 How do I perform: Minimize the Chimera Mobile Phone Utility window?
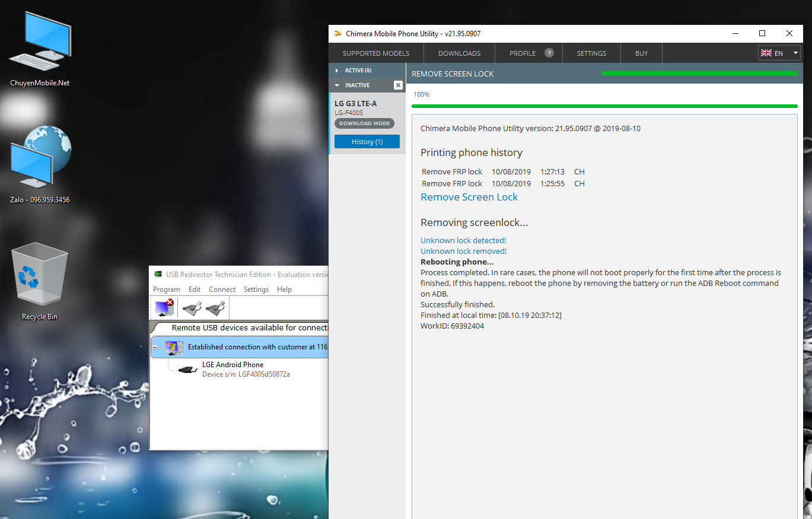pyautogui.click(x=735, y=34)
